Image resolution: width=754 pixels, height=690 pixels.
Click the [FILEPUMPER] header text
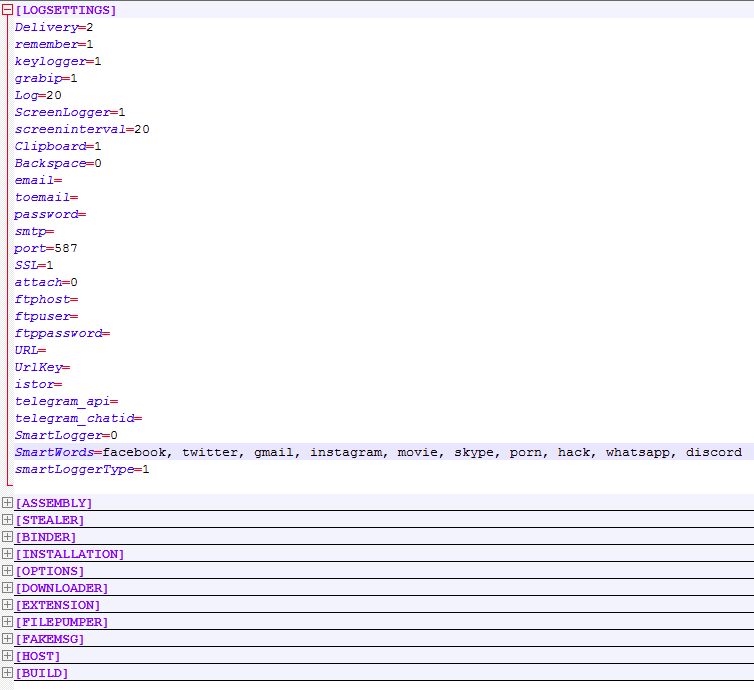pos(62,622)
